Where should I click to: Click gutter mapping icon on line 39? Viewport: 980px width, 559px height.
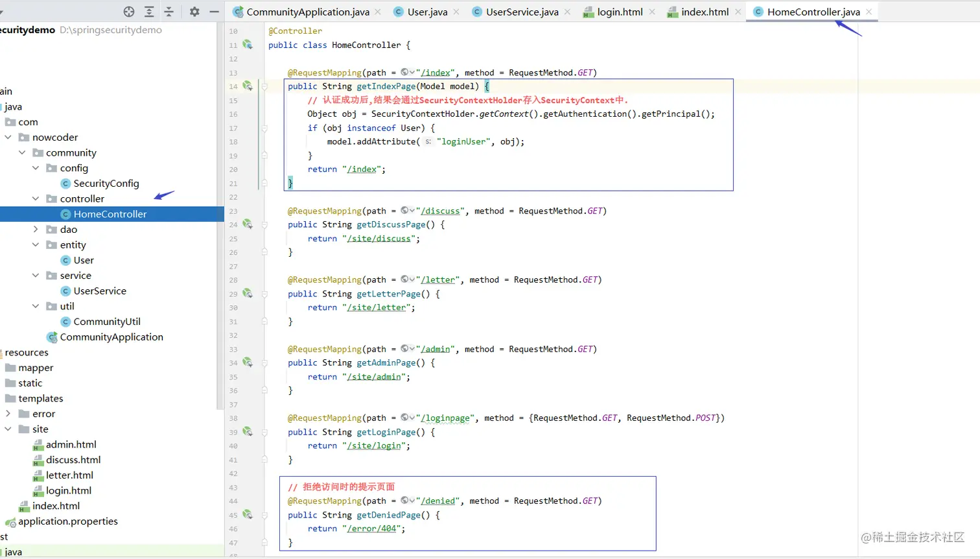click(248, 432)
